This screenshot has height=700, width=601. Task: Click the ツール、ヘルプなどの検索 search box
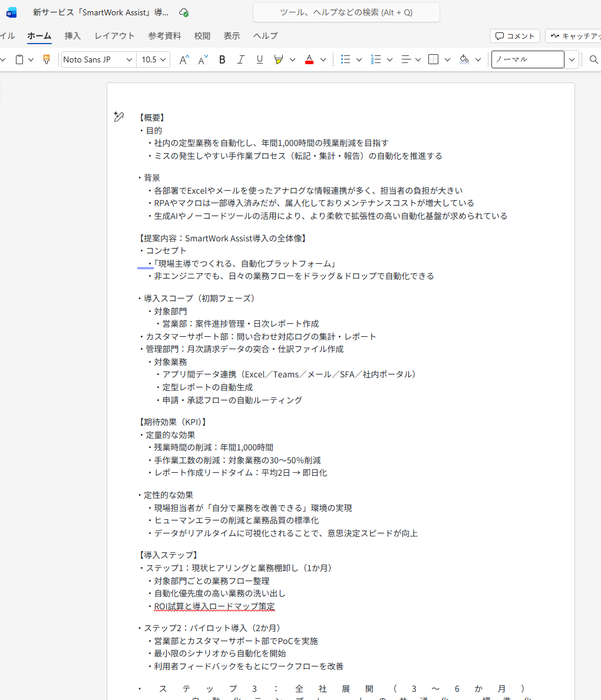(x=346, y=12)
